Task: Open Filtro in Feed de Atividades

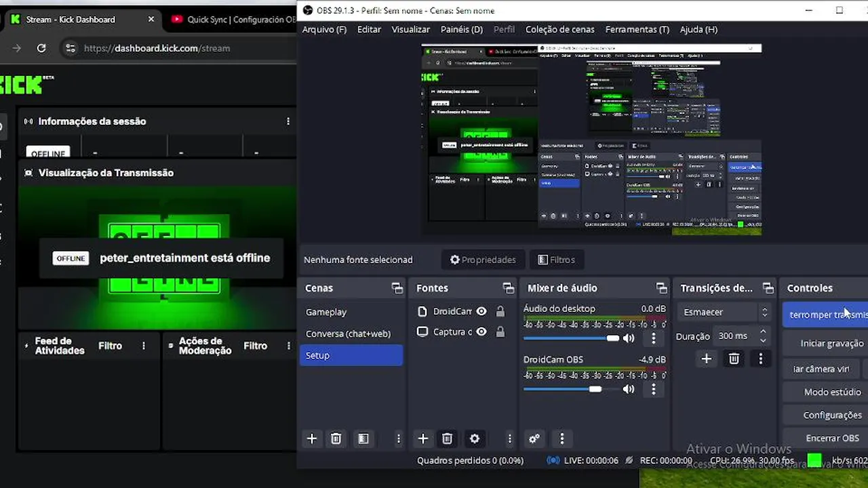Action: (x=110, y=346)
